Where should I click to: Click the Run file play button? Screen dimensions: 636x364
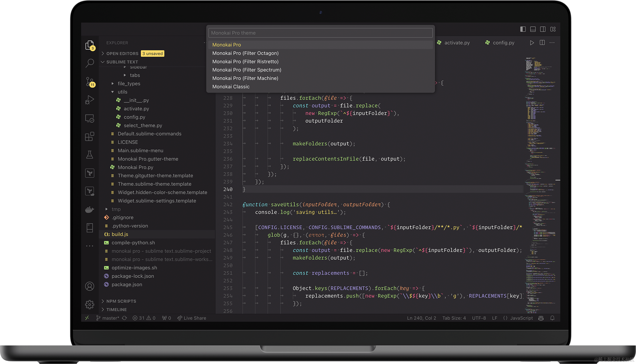point(532,43)
